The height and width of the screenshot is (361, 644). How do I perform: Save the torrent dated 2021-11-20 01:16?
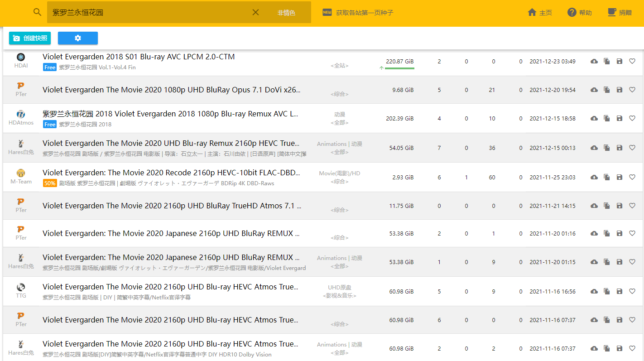620,233
